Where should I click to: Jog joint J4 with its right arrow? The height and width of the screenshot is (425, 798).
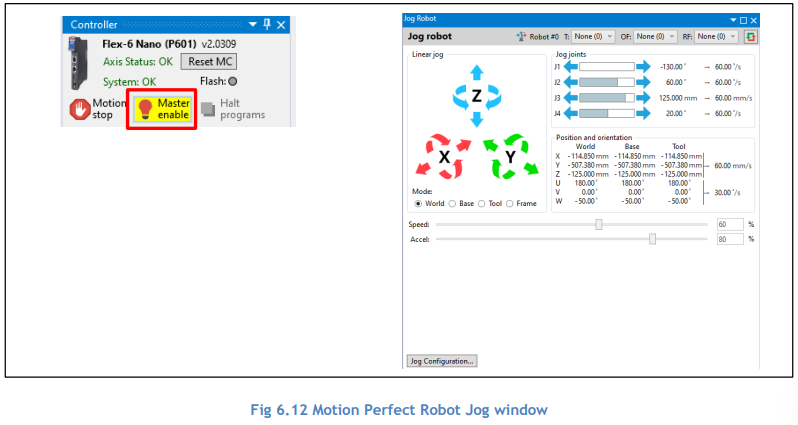(643, 113)
